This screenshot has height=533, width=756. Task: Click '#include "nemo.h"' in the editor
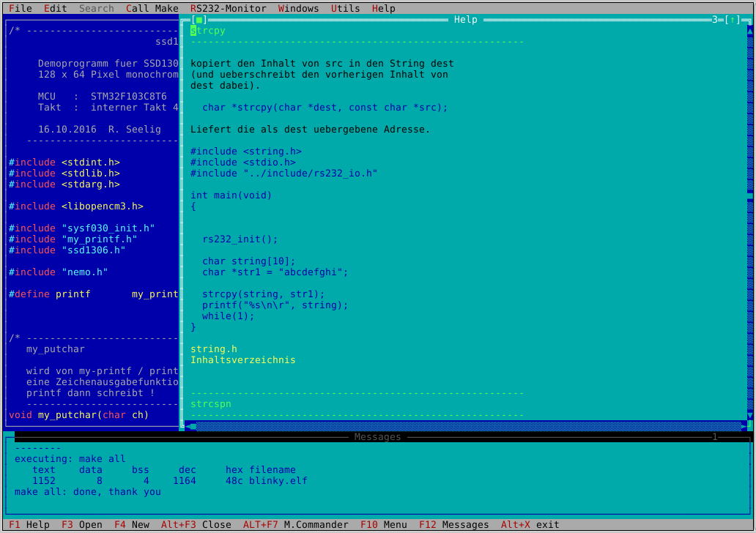tap(59, 272)
